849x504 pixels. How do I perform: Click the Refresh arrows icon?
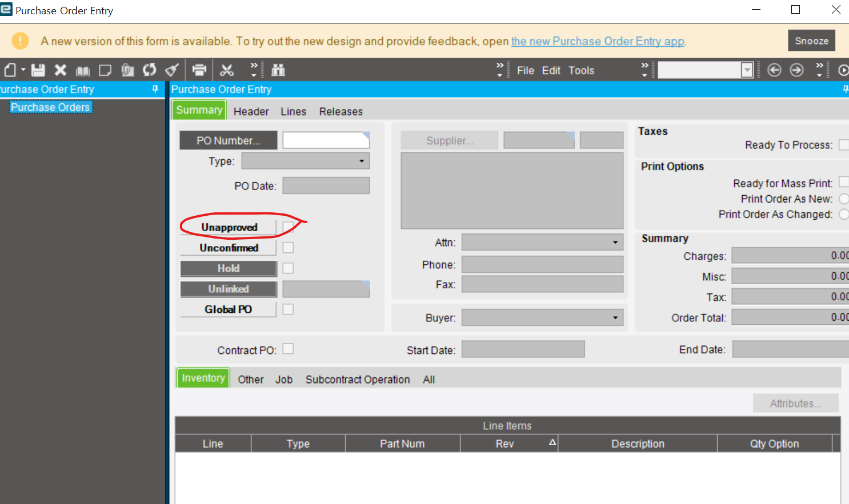click(x=150, y=70)
